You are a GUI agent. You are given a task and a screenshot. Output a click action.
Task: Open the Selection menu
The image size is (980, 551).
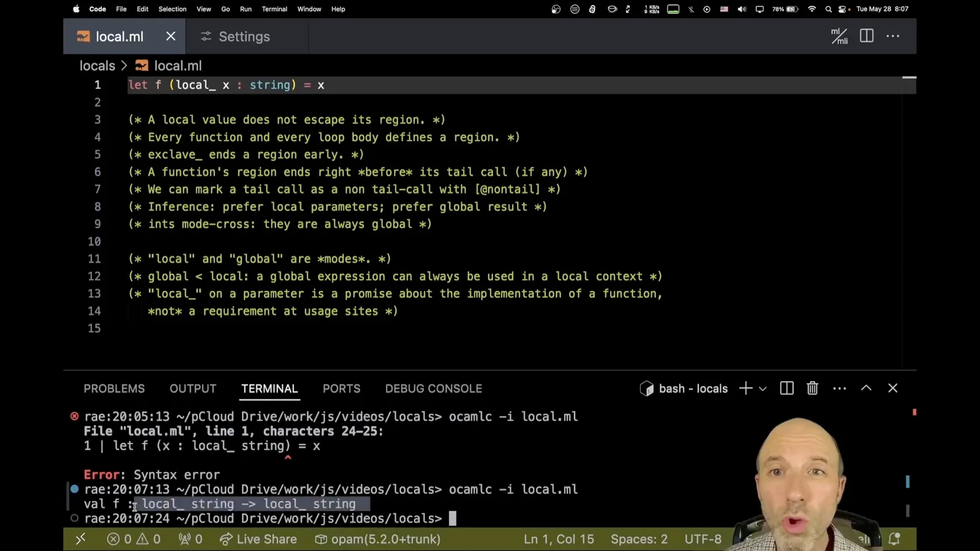[x=172, y=9]
